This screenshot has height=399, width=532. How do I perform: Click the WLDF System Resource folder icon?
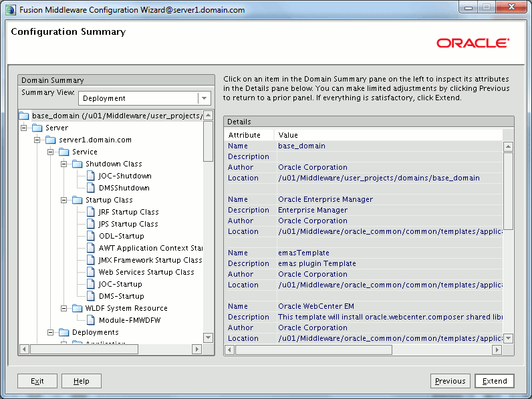click(x=78, y=308)
